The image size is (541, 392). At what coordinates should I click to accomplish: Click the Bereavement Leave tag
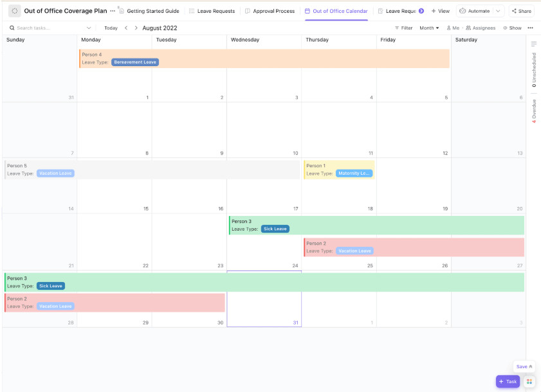coord(135,62)
